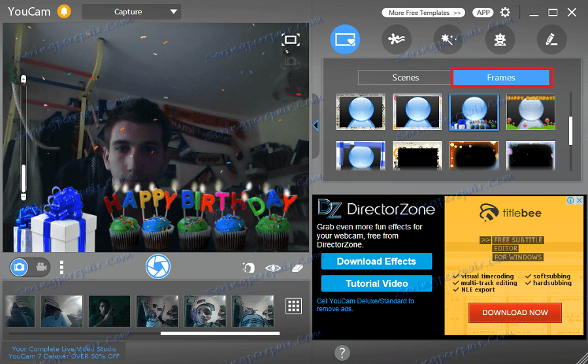Open the third captured photo thumbnail
Viewport: 588px width, 364px height.
tap(110, 310)
